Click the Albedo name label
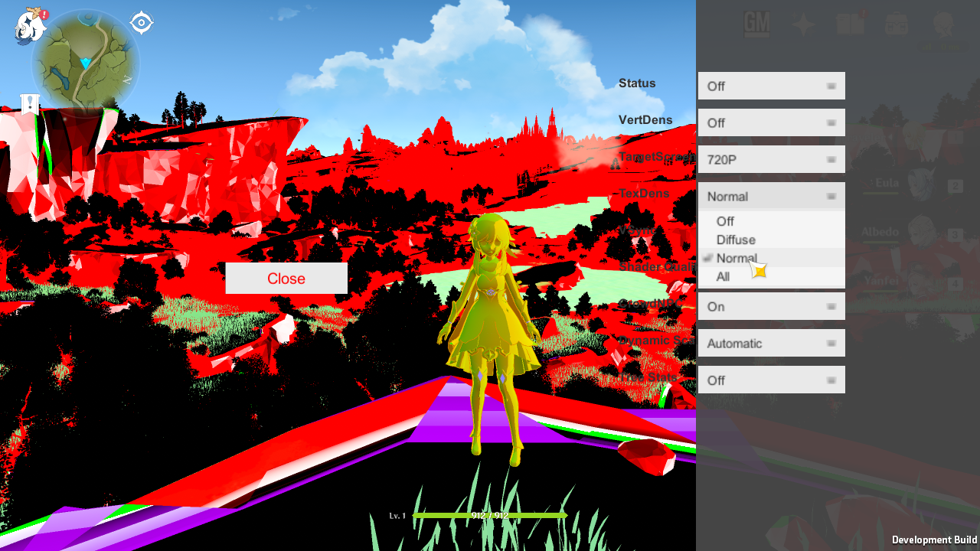Image resolution: width=980 pixels, height=551 pixels. click(880, 232)
